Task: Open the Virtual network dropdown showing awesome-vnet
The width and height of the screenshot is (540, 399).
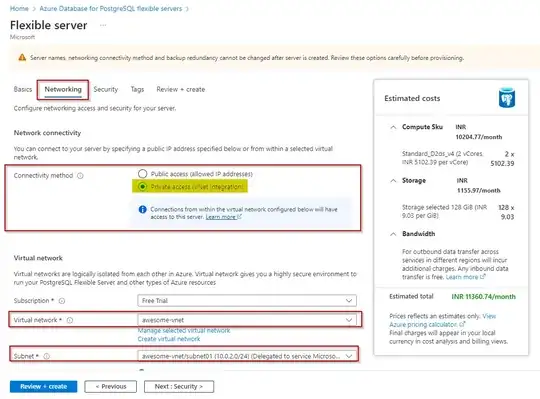Action: pyautogui.click(x=247, y=320)
